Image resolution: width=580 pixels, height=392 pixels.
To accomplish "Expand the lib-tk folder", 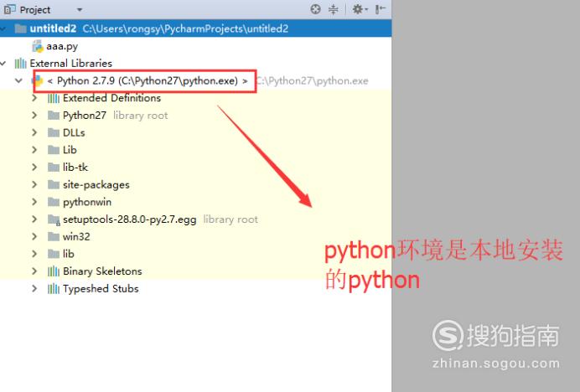I will pos(34,168).
